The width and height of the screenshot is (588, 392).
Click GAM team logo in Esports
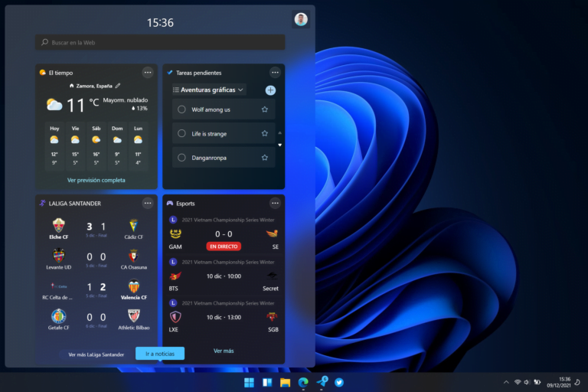pyautogui.click(x=175, y=234)
